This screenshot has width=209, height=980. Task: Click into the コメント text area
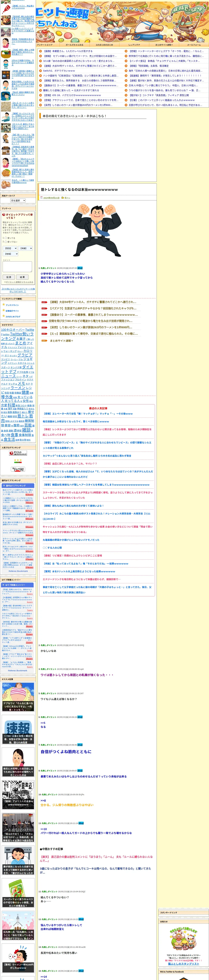[x=17, y=267]
